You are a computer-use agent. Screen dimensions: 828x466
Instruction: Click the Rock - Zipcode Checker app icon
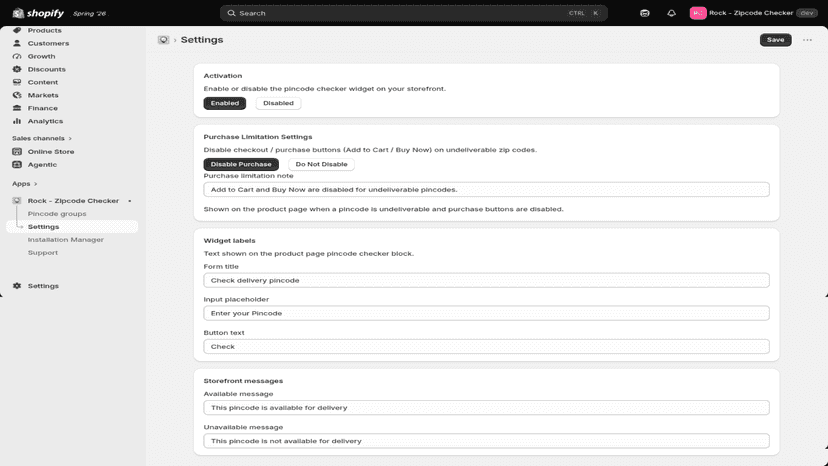[17, 201]
